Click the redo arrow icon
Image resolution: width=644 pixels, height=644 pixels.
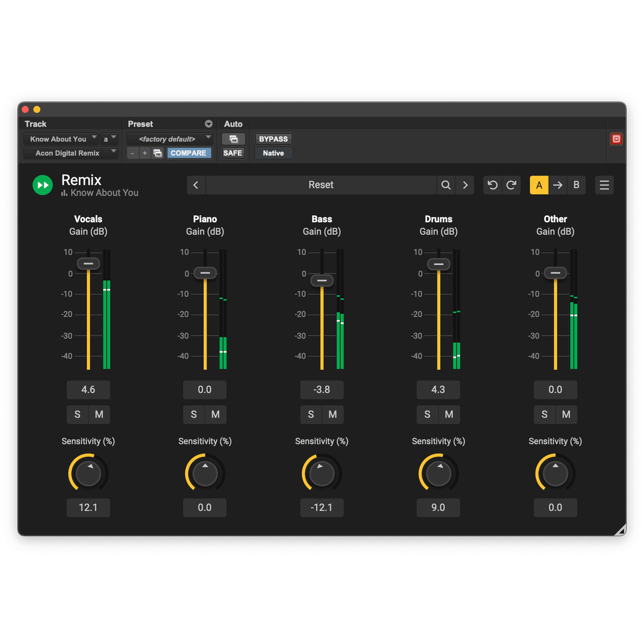511,185
